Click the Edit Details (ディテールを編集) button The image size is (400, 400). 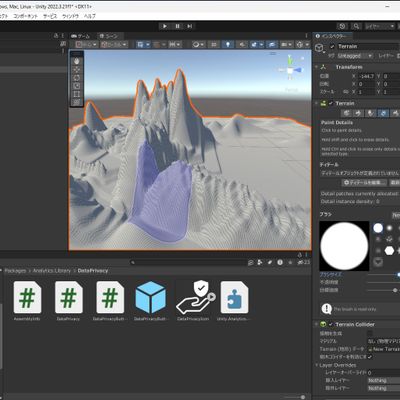point(365,183)
